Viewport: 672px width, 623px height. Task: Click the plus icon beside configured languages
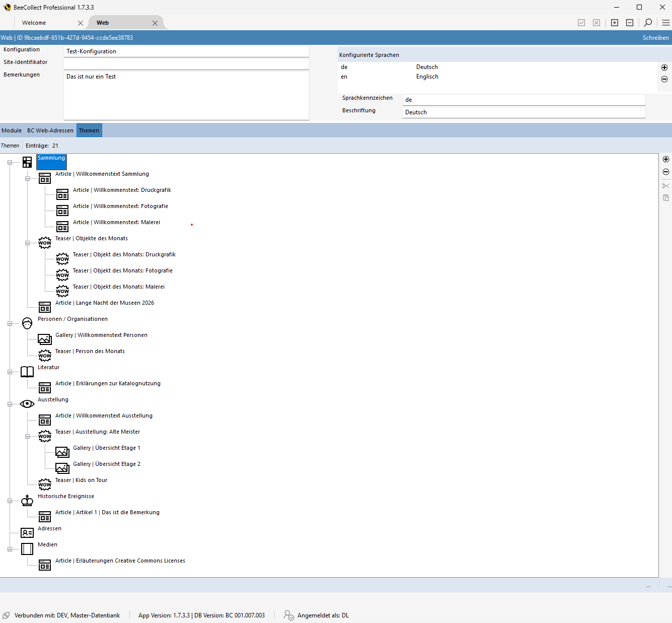tap(664, 67)
